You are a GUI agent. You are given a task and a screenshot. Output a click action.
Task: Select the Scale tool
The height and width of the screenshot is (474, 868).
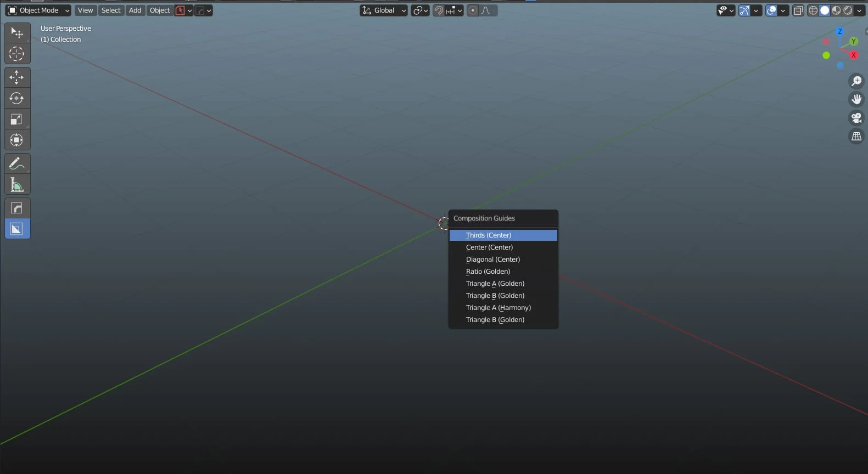click(17, 119)
